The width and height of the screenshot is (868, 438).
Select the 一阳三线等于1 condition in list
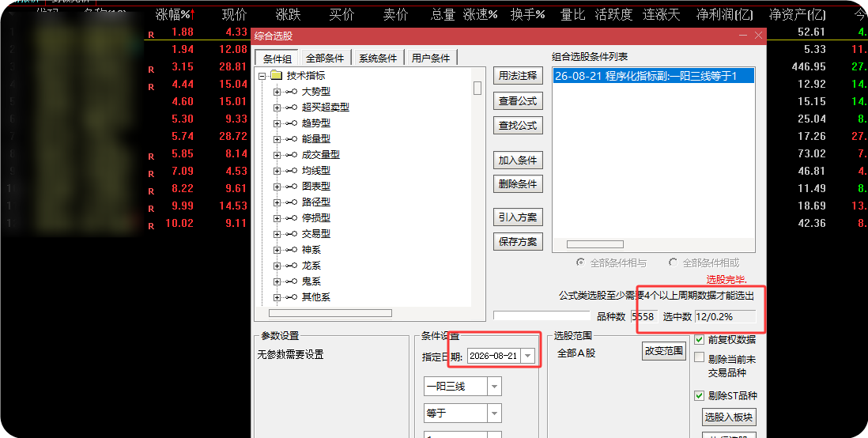(x=653, y=76)
